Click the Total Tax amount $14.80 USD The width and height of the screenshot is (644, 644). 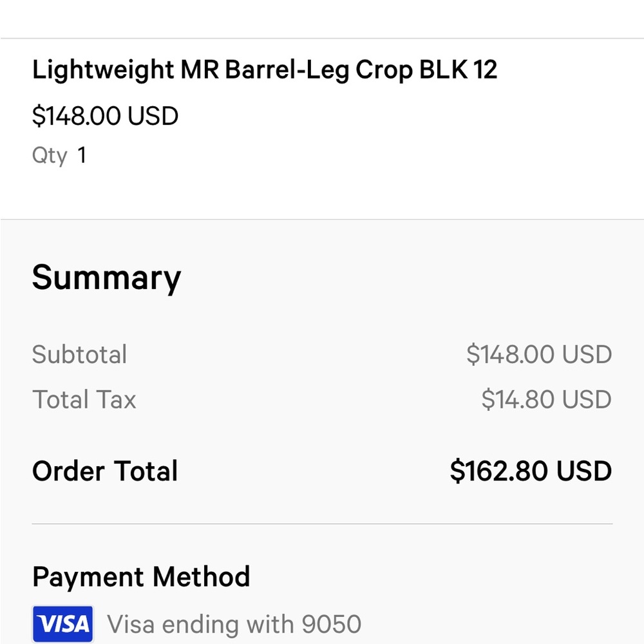pyautogui.click(x=546, y=399)
